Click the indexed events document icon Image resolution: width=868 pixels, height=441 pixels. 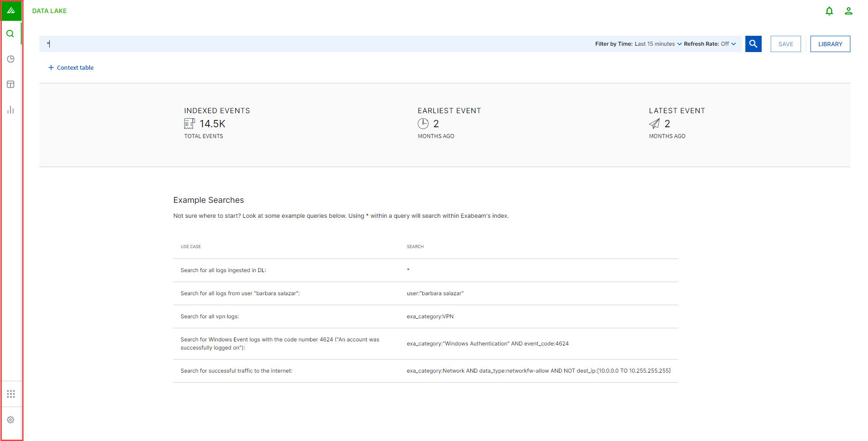pos(190,124)
